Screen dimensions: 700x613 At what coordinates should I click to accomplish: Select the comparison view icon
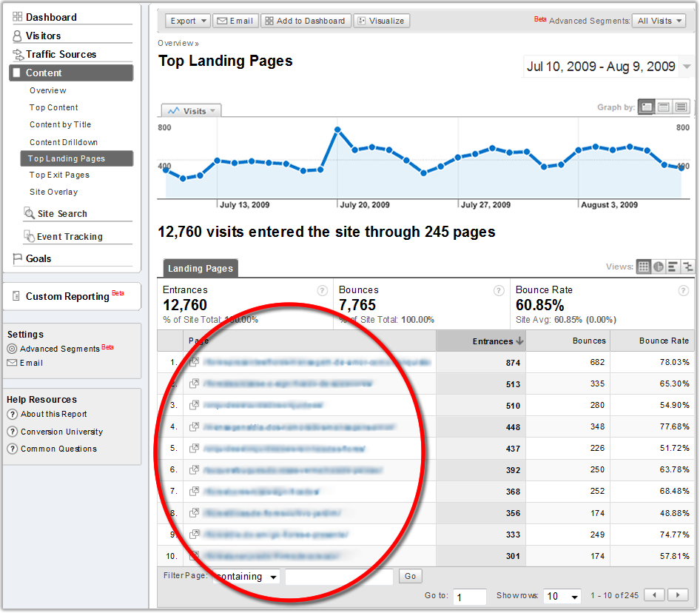pos(688,267)
